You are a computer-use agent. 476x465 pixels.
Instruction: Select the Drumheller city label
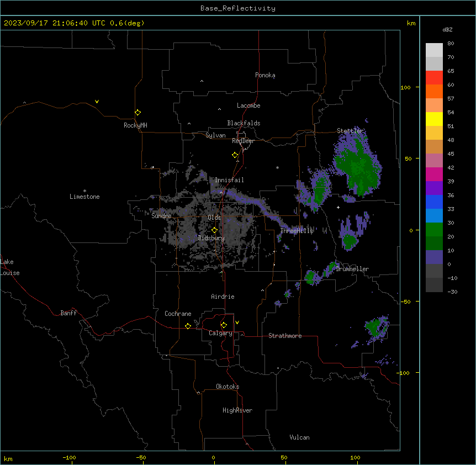pos(352,269)
